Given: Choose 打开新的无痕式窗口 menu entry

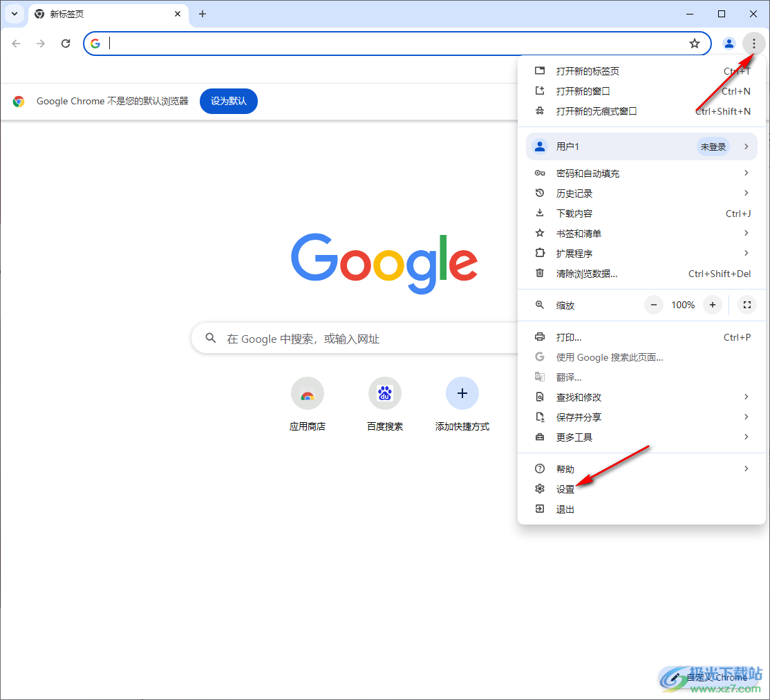Looking at the screenshot, I should 641,111.
